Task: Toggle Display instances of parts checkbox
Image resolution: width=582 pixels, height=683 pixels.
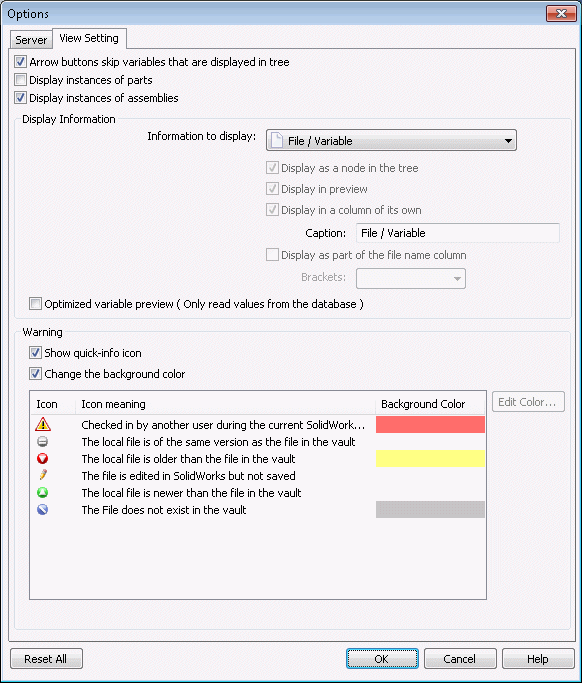Action: 20,80
